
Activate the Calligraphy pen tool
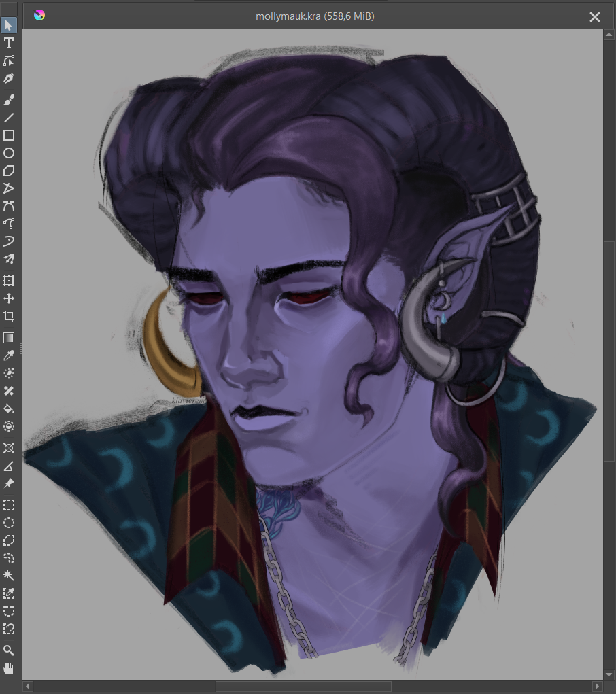[x=9, y=79]
